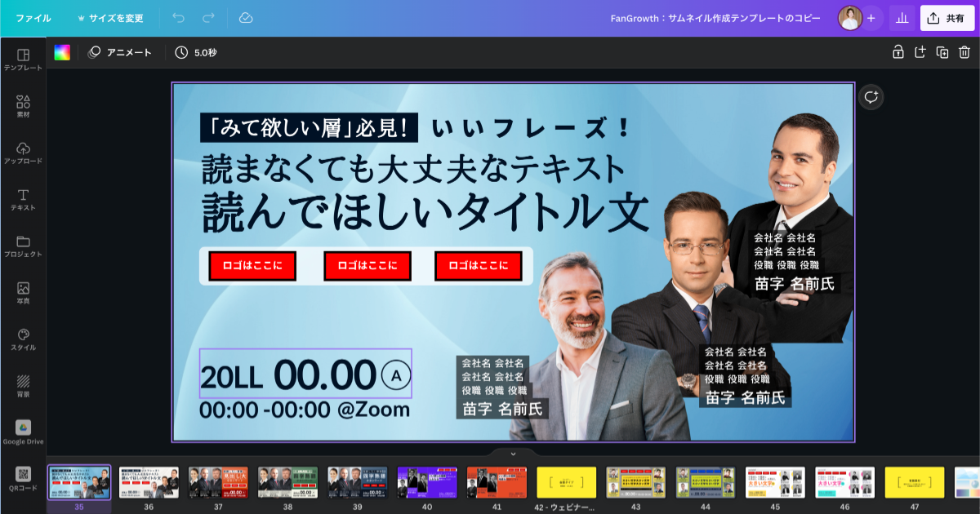Select page thumbnail 46
The image size is (980, 514).
[x=845, y=482]
